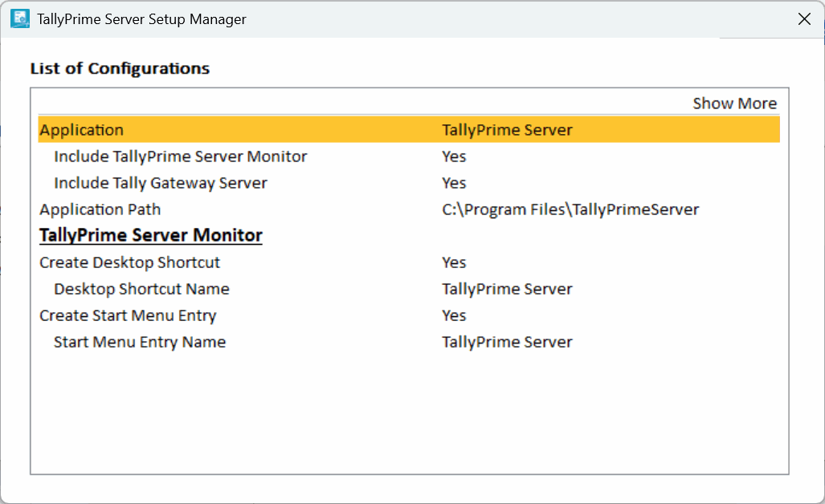Click the Show More link
Viewport: 825px width, 504px height.
point(734,104)
